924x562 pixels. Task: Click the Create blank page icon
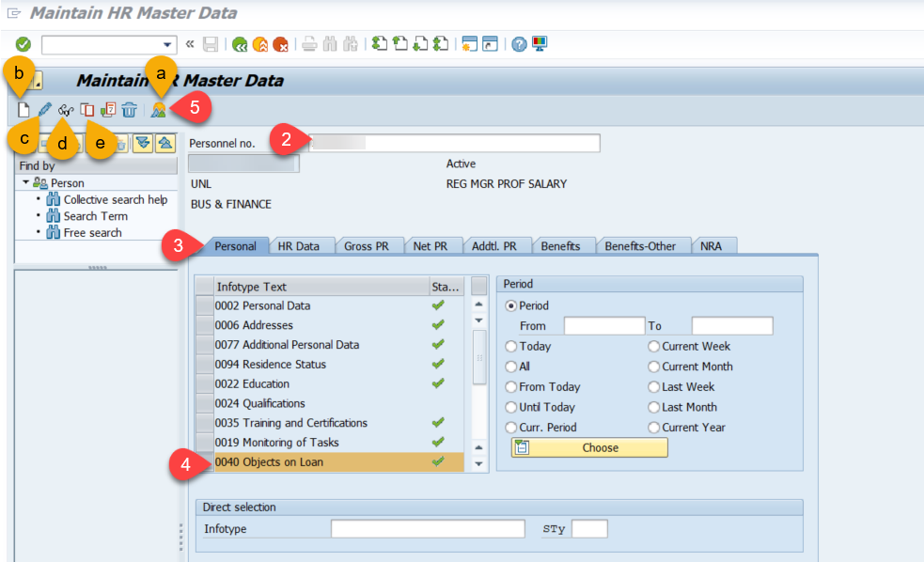point(23,110)
